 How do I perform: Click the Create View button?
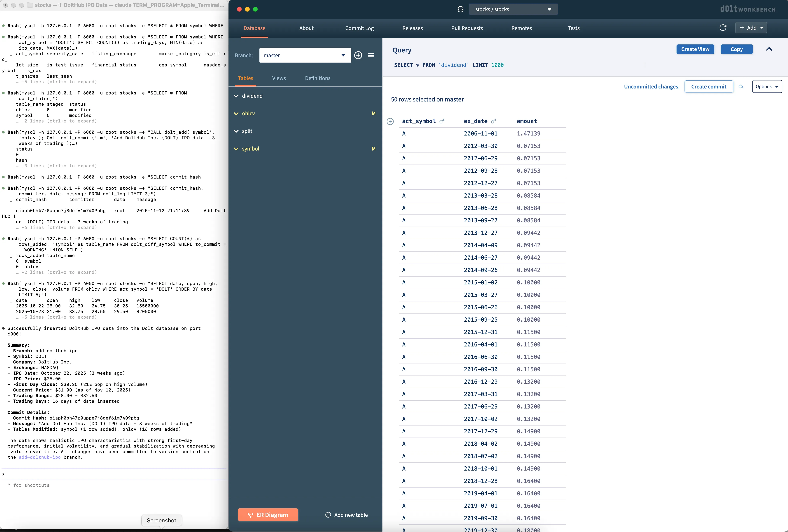click(x=695, y=49)
